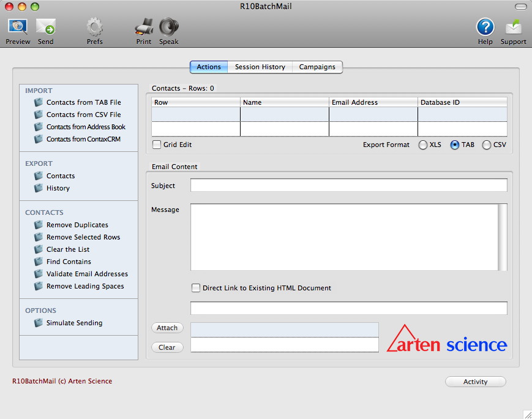The image size is (532, 419).
Task: Click 'History' under EXPORT
Action: click(x=58, y=188)
